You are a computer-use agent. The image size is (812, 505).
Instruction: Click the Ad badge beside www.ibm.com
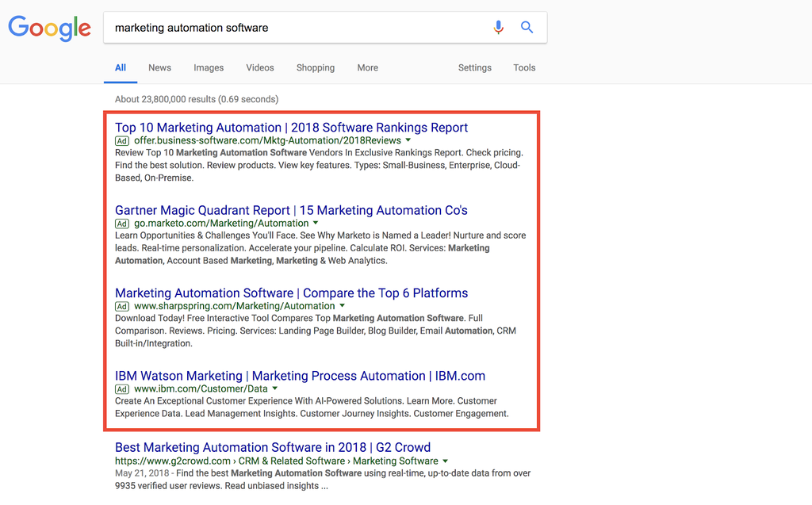[x=121, y=389]
